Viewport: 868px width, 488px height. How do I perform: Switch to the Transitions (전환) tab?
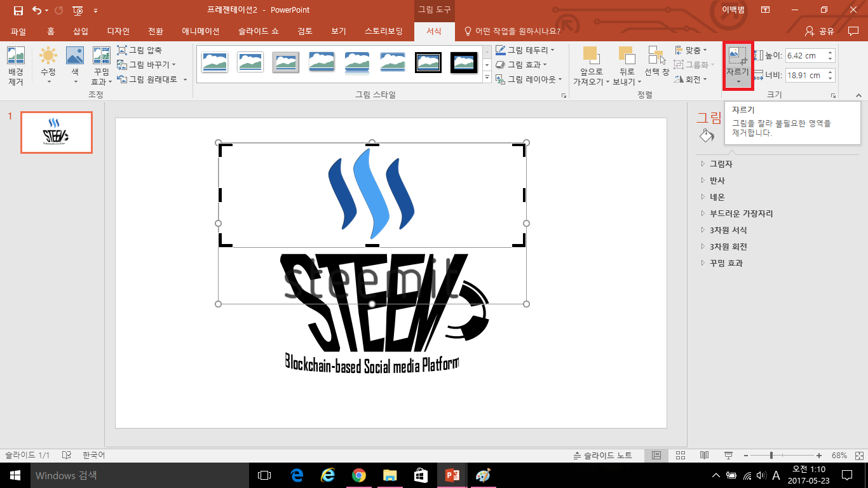click(156, 31)
